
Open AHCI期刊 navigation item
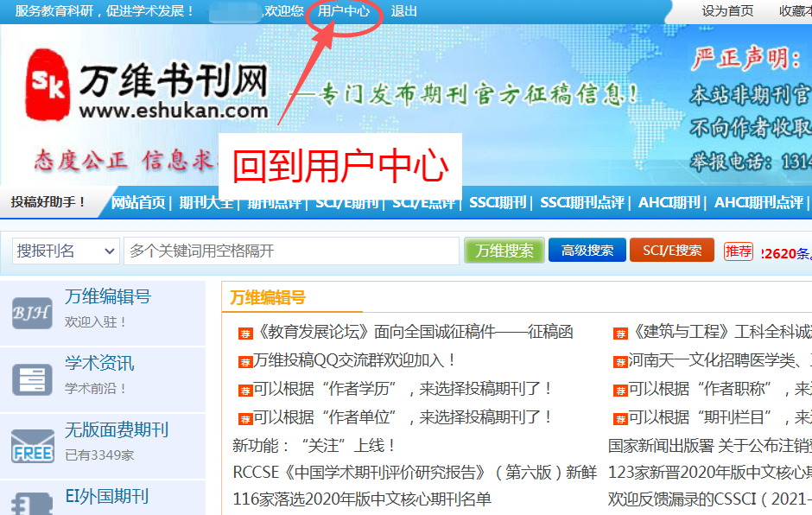click(669, 202)
